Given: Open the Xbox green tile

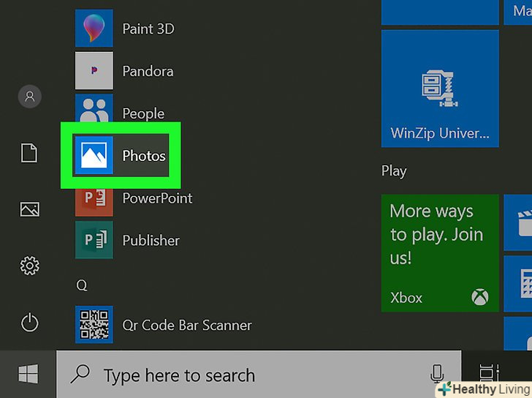Looking at the screenshot, I should click(x=440, y=253).
